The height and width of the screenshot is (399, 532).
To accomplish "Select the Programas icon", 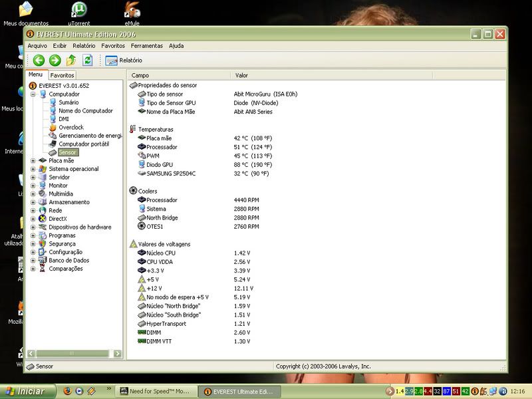I will pyautogui.click(x=43, y=235).
